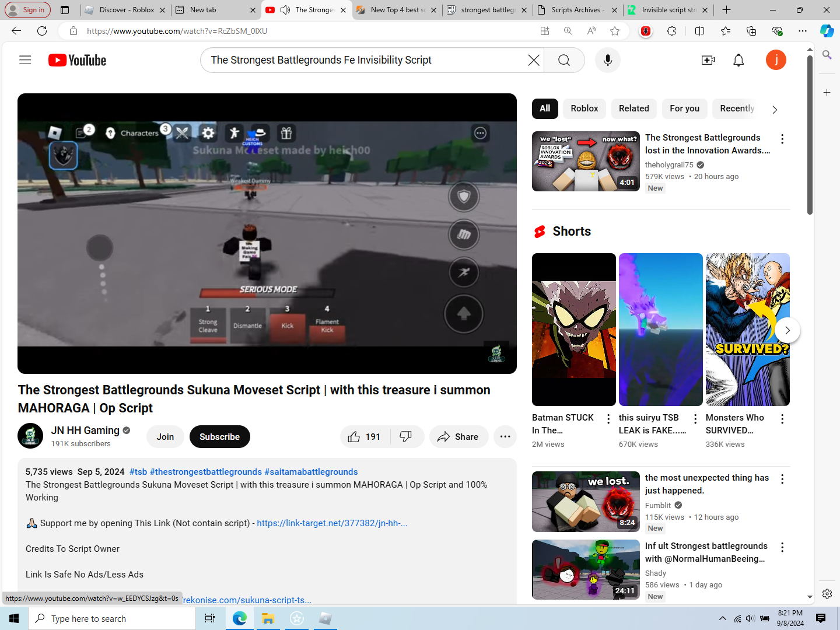Screen dimensions: 840x630
Task: Clear the YouTube search query
Action: coord(533,60)
